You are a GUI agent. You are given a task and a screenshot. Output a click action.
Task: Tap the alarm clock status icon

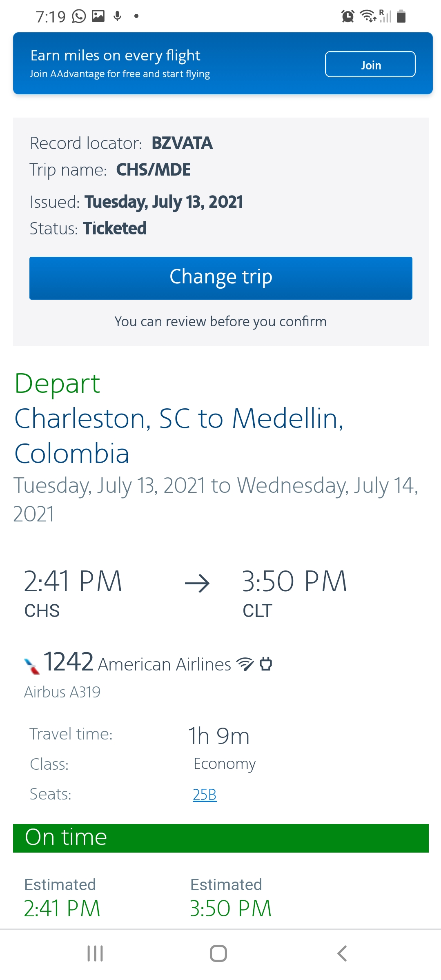[x=347, y=16]
